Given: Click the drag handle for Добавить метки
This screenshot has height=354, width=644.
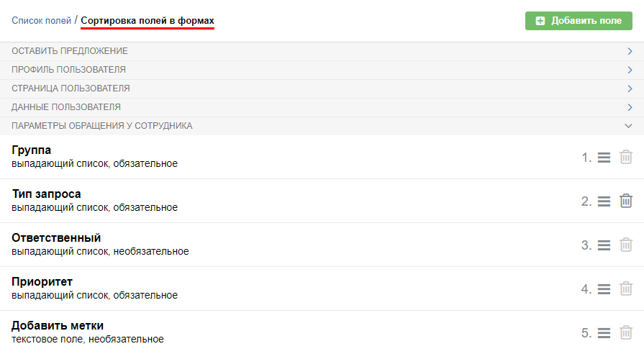Looking at the screenshot, I should (x=604, y=332).
